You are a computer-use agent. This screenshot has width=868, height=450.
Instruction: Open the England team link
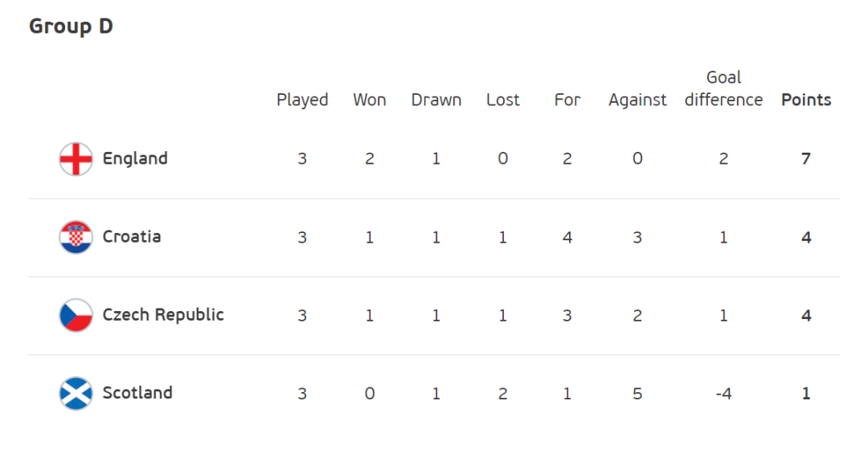tap(135, 159)
